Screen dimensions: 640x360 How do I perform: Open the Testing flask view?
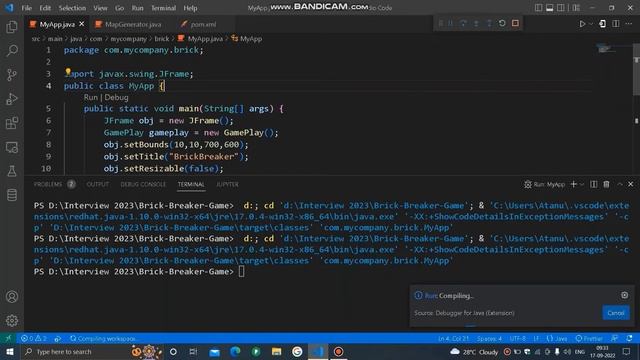12,171
